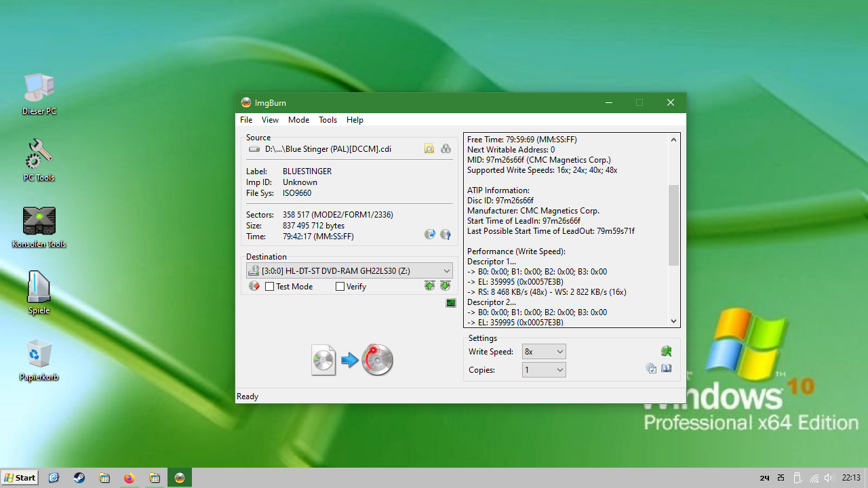Select the Konsolen Tools desktop icon

39,226
